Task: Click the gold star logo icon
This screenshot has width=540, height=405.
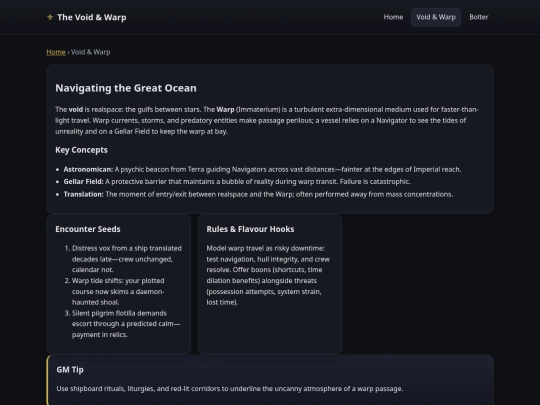Action: coord(50,17)
